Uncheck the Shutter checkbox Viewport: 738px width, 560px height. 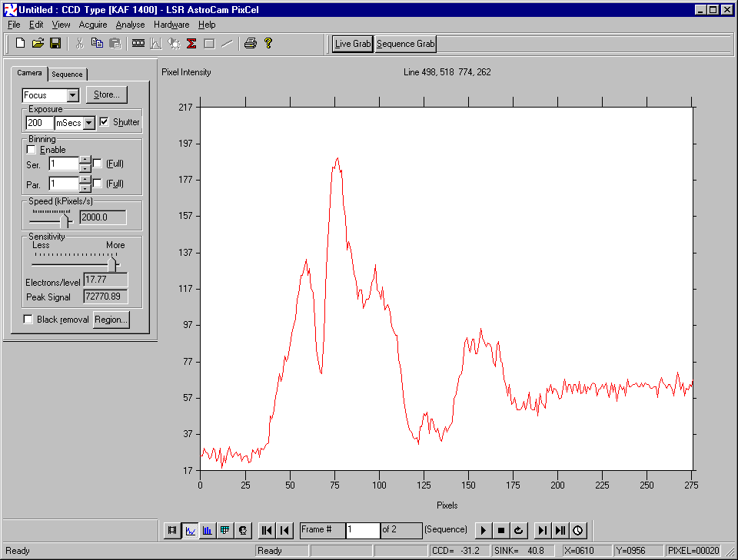pos(105,122)
